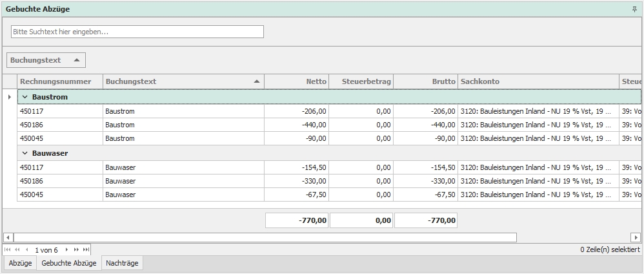Viewport: 644px width, 274px height.
Task: Click the Sachkonto column header
Action: pyautogui.click(x=538, y=81)
